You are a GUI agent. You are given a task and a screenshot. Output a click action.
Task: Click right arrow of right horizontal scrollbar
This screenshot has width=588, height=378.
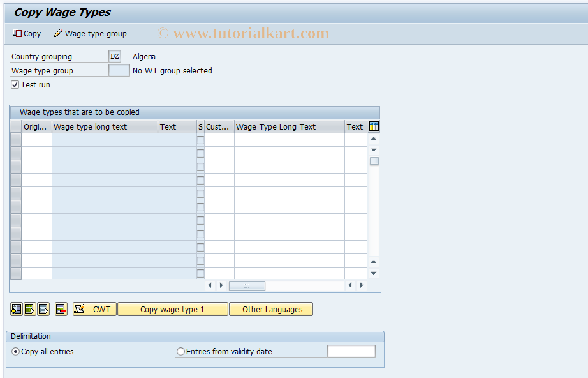tap(362, 285)
